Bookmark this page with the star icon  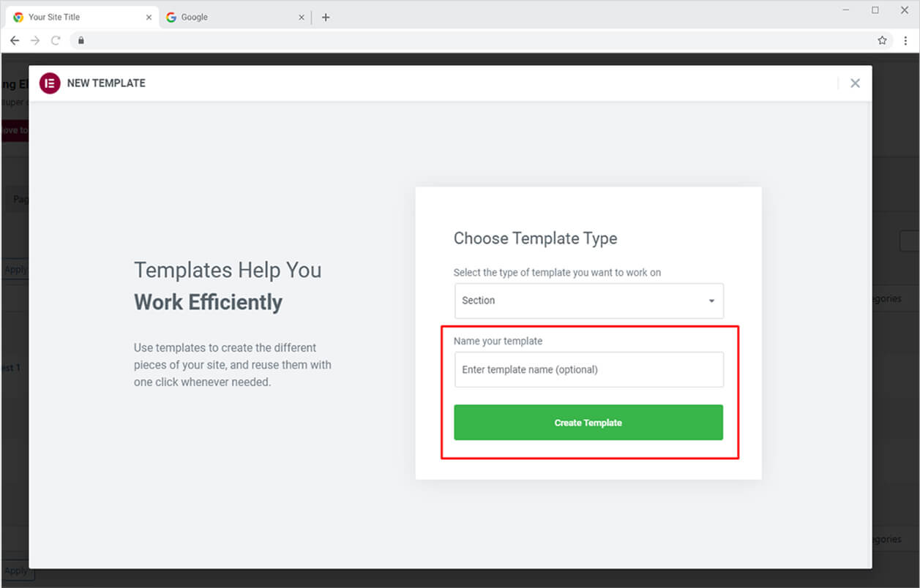click(882, 40)
